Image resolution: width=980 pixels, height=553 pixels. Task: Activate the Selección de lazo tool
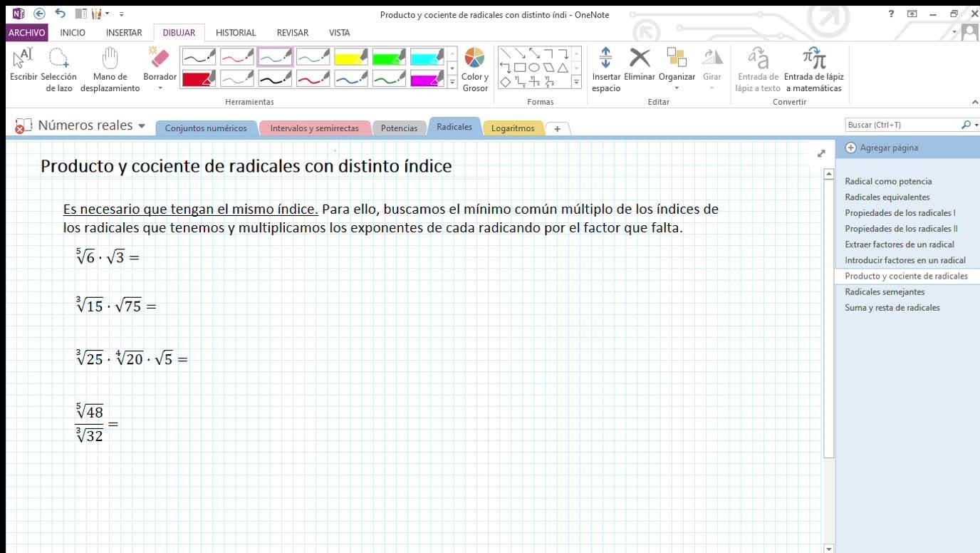click(x=58, y=69)
